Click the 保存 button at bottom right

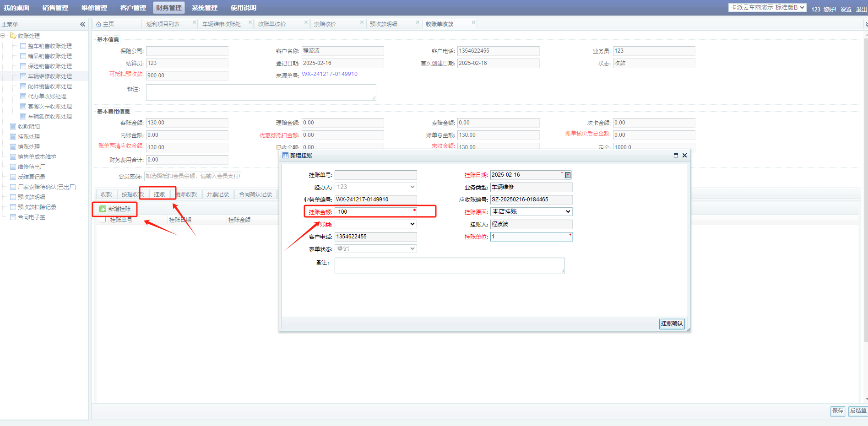coord(837,411)
